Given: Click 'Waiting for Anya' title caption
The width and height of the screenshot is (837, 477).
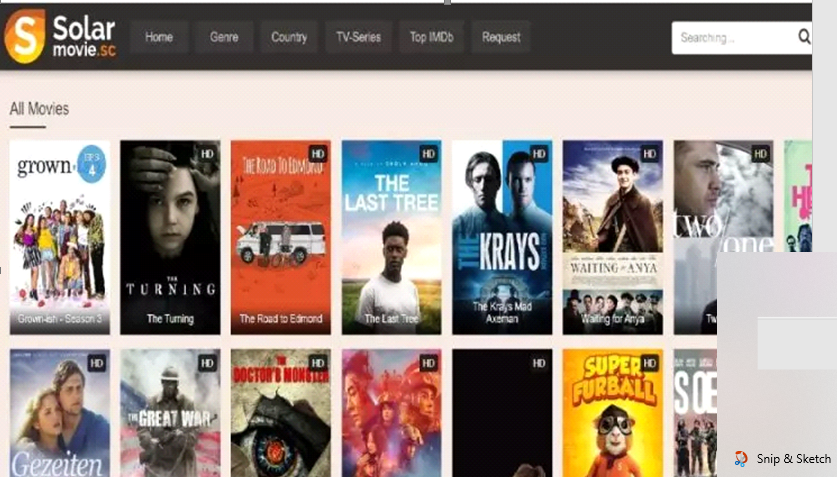Looking at the screenshot, I should click(613, 319).
